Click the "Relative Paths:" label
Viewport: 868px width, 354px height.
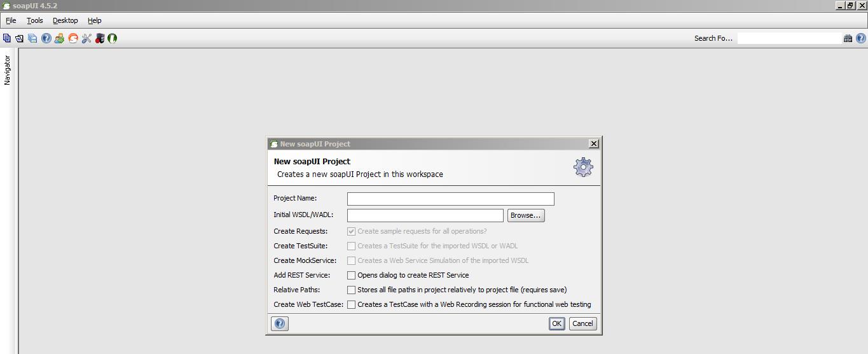pos(297,290)
